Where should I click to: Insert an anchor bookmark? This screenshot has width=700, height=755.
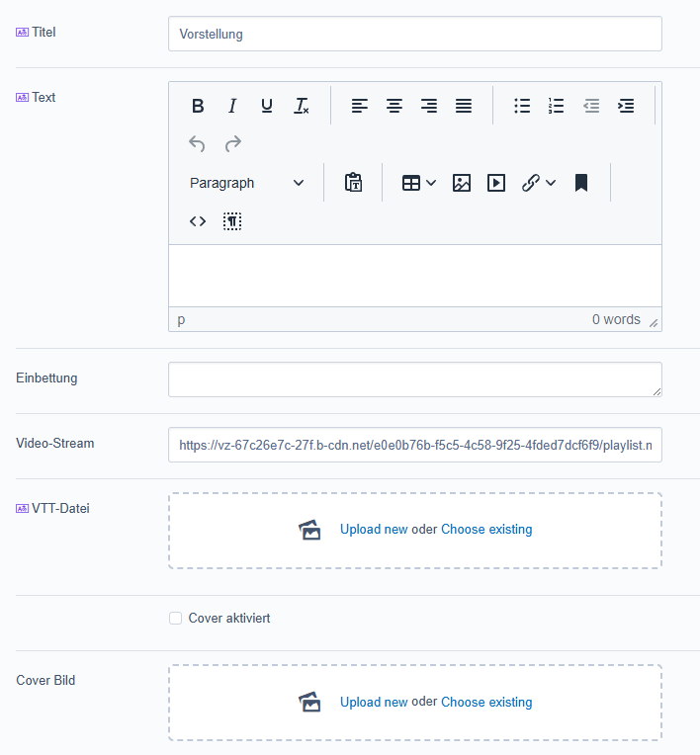(581, 183)
